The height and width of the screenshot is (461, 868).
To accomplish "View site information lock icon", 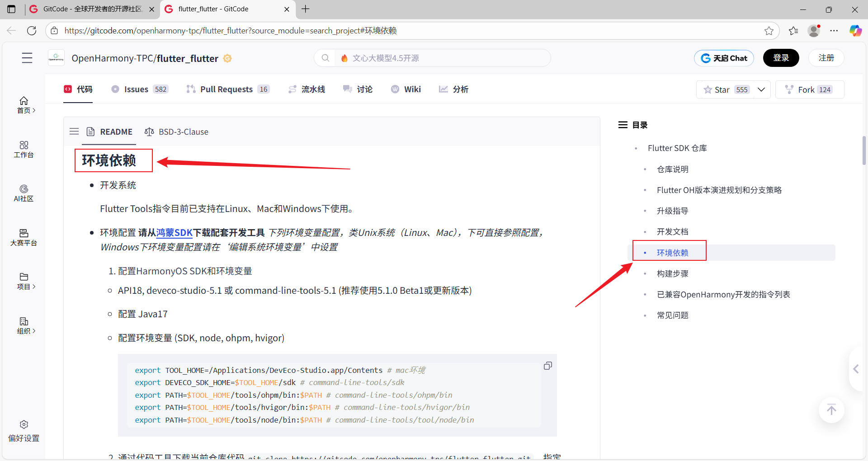I will coord(54,30).
